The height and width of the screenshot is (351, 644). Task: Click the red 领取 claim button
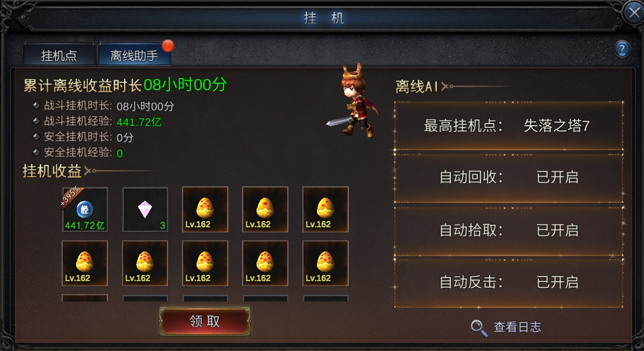[x=205, y=321]
